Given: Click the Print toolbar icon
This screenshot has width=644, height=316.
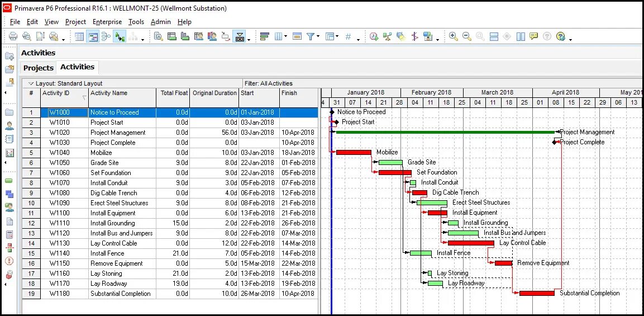Looking at the screenshot, I should click(x=13, y=36).
